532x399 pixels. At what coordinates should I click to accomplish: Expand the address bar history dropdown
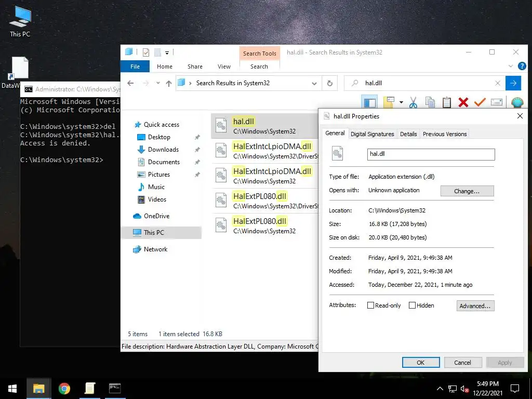coord(314,83)
